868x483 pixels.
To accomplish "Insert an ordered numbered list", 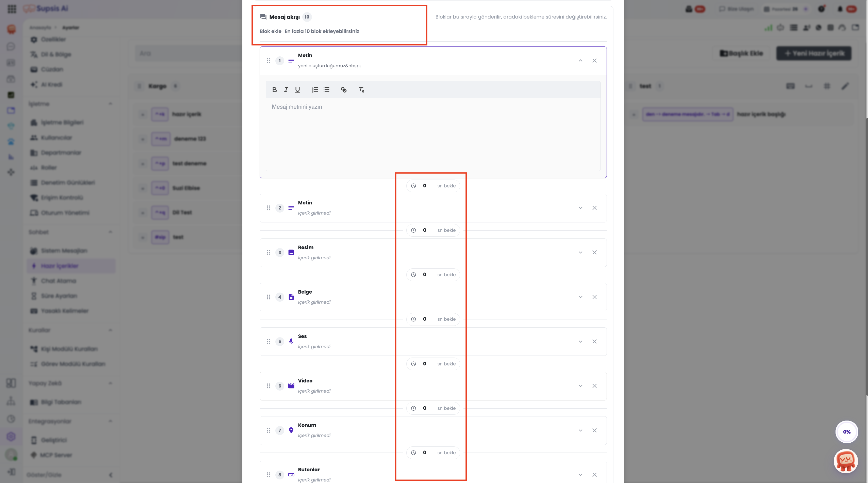I will (x=315, y=90).
